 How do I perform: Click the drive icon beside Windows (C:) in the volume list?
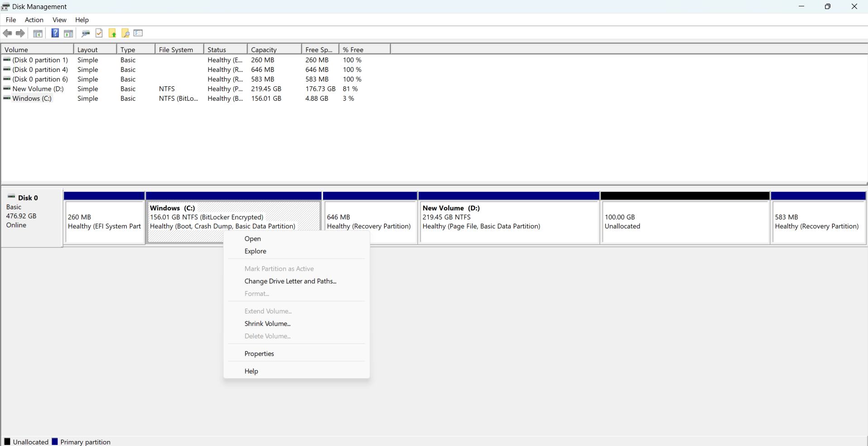(x=7, y=98)
